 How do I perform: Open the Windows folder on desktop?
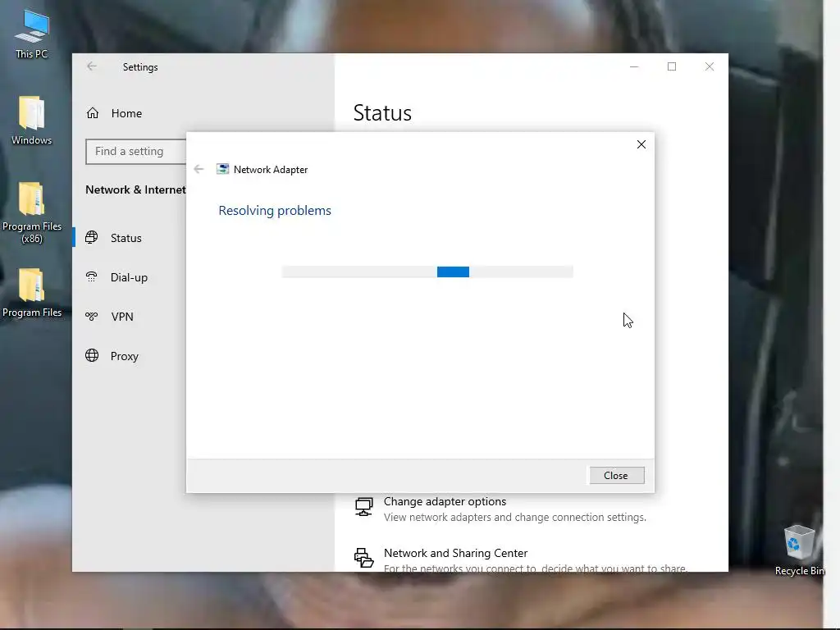pos(32,120)
